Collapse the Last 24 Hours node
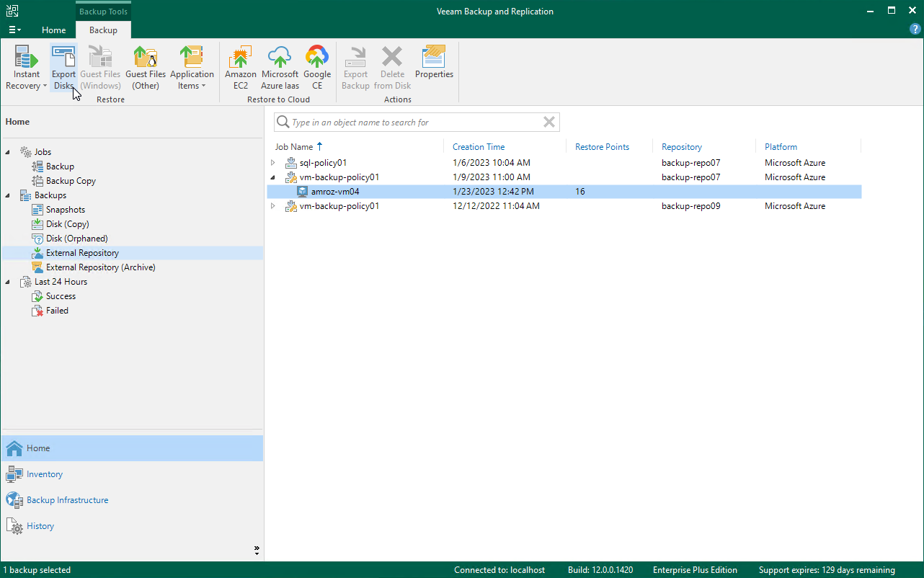This screenshot has height=578, width=924. 8,282
